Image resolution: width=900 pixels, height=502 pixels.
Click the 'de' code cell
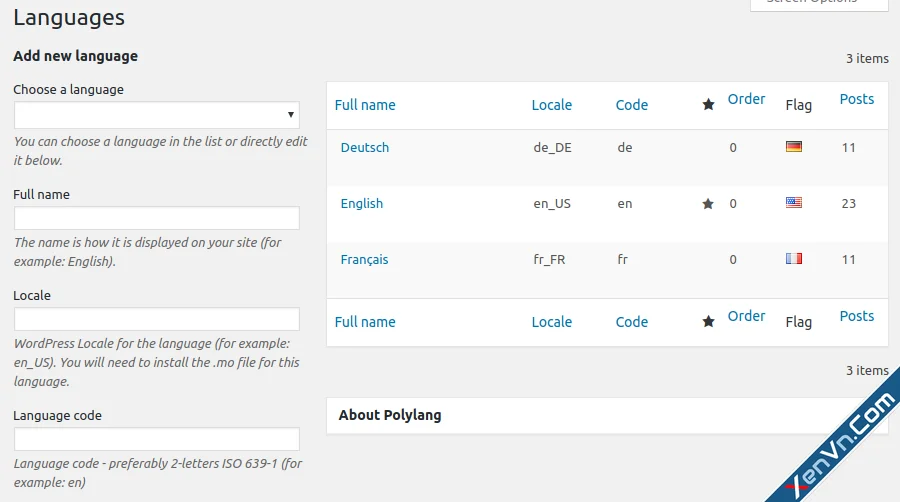pyautogui.click(x=624, y=147)
